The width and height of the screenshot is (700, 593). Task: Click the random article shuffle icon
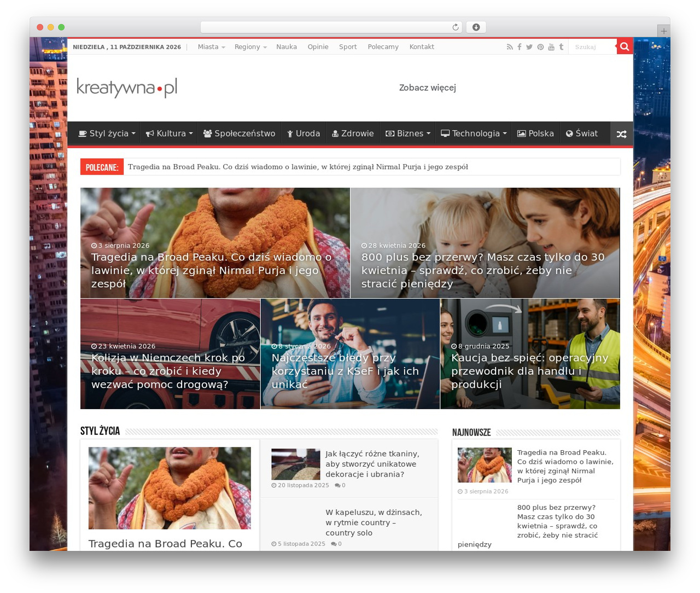(621, 133)
